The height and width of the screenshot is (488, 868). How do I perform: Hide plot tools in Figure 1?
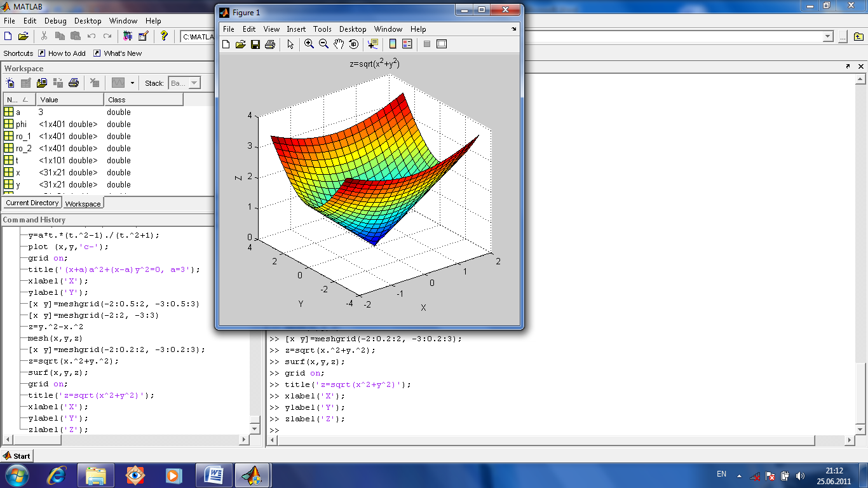(x=427, y=44)
